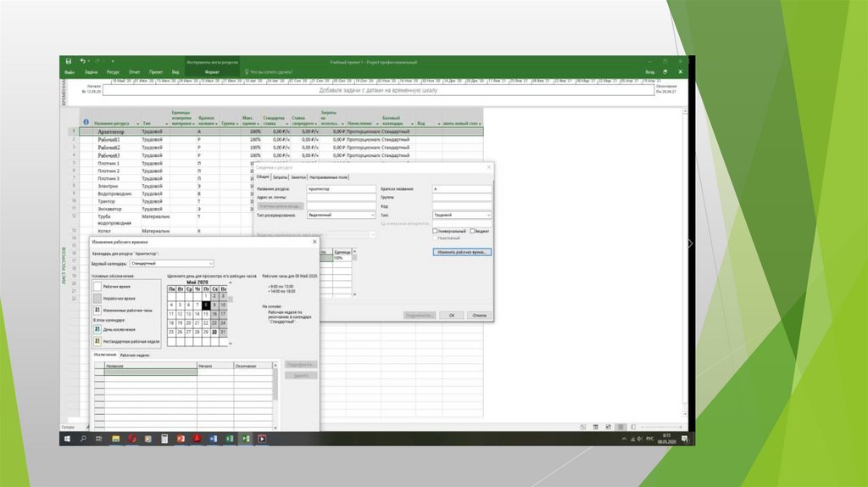
Task: Expand the Тип резервирования dropdown
Action: click(x=372, y=216)
